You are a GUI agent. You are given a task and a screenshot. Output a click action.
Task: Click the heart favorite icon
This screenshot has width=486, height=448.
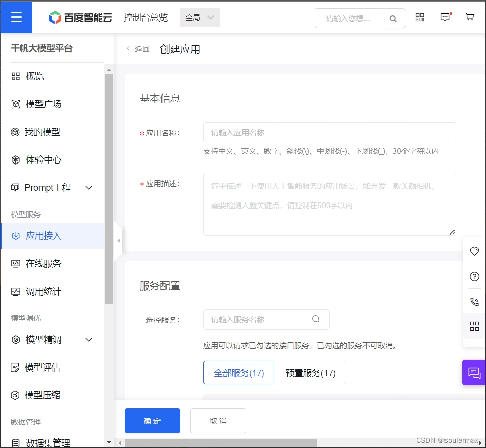point(474,251)
